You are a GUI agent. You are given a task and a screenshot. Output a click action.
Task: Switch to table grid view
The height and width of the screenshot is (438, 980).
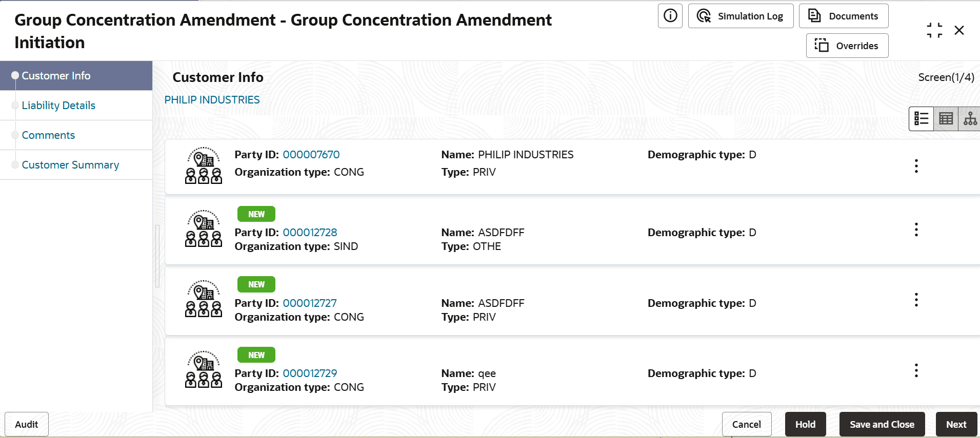[x=946, y=119]
